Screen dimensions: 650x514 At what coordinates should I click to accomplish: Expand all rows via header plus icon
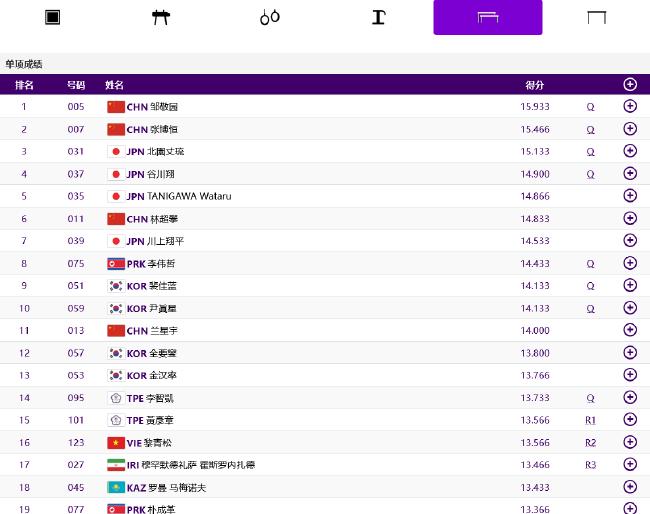630,85
